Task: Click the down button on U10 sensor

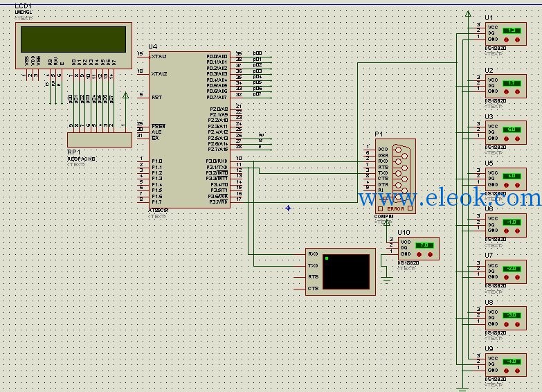Action: (x=419, y=254)
